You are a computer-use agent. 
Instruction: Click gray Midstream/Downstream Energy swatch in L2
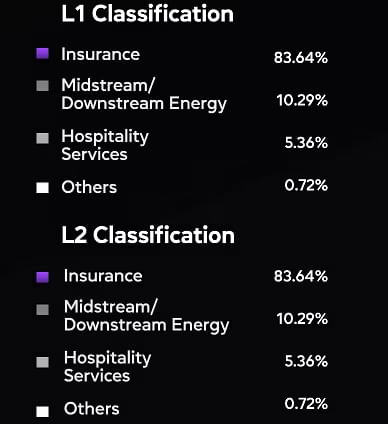tap(42, 309)
